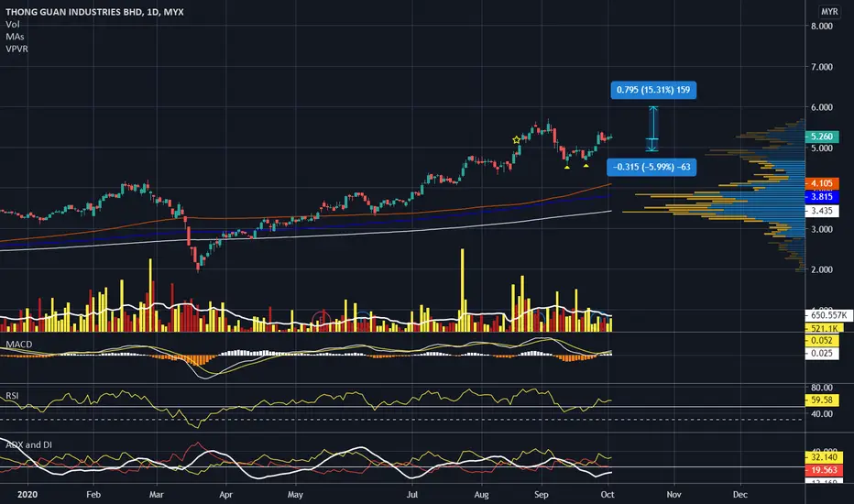854x504 pixels.
Task: Select the MACD indicator label
Action: tap(19, 345)
